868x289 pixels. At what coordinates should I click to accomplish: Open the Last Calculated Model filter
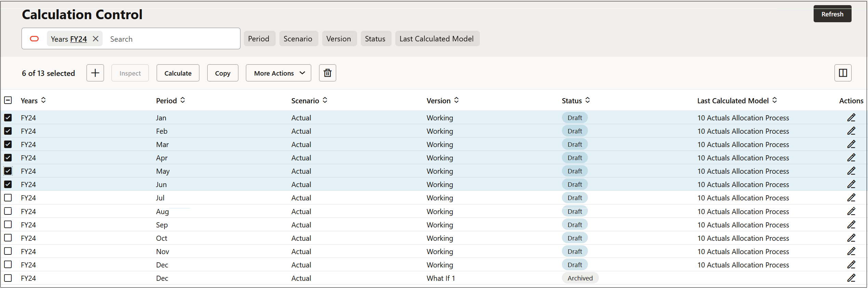pos(437,39)
